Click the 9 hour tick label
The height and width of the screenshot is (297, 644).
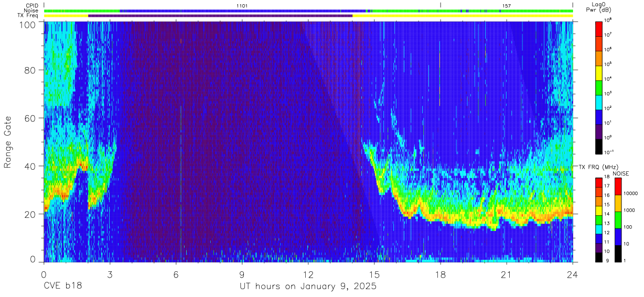coord(242,274)
